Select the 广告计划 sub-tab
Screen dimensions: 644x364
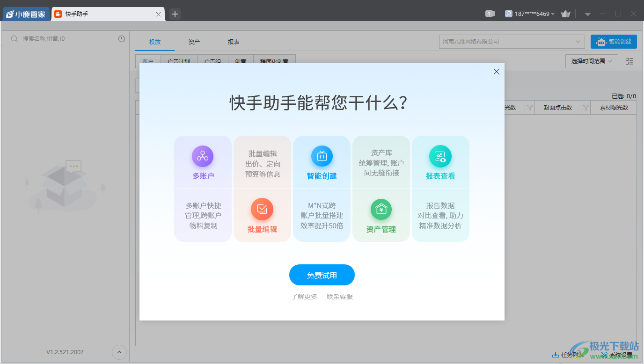(179, 61)
